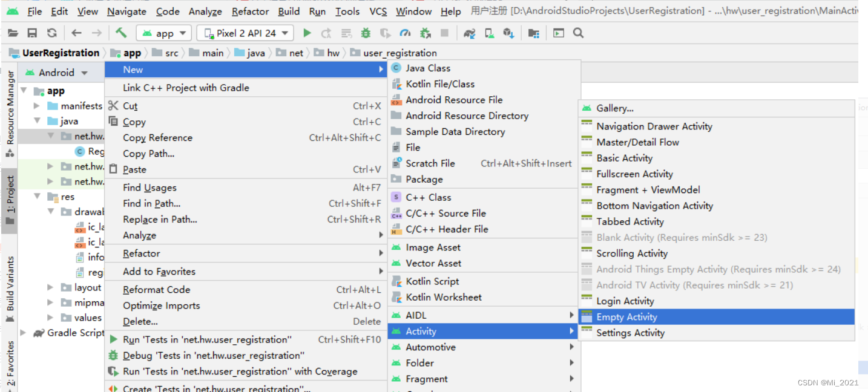Open the Build Variants side tab
868x392 pixels.
point(10,289)
